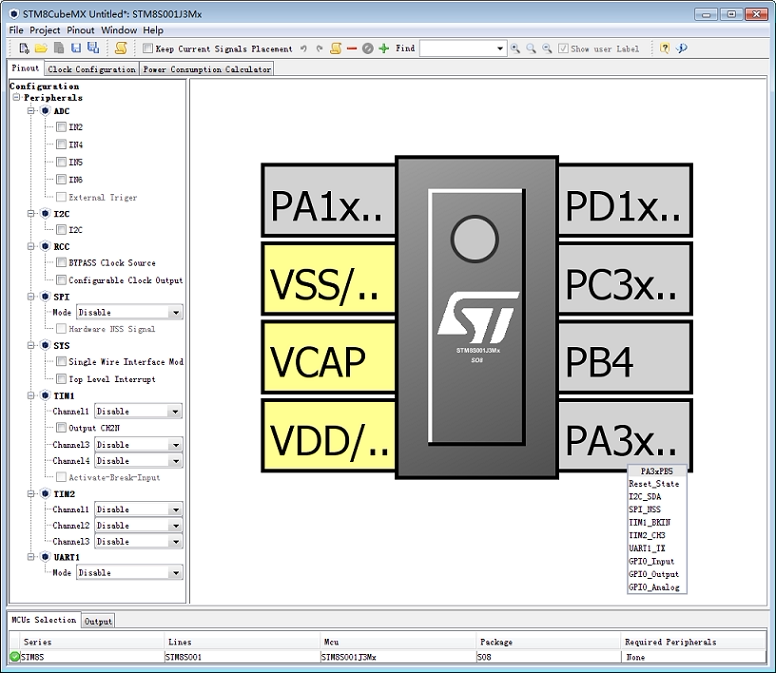Open TIM1 Channel1 dropdown
This screenshot has height=673, width=776.
tap(139, 411)
